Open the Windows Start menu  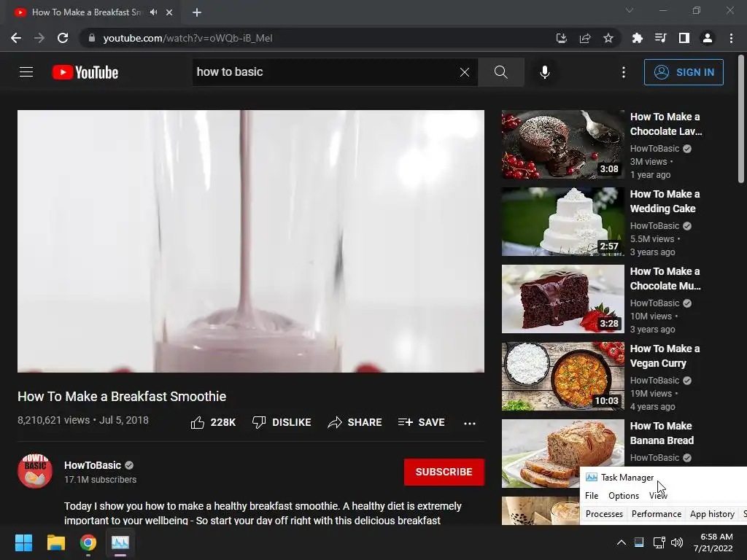23,542
